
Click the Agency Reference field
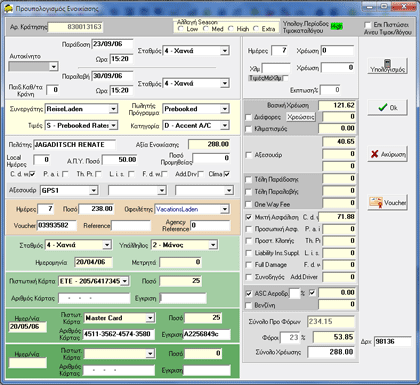(210, 225)
